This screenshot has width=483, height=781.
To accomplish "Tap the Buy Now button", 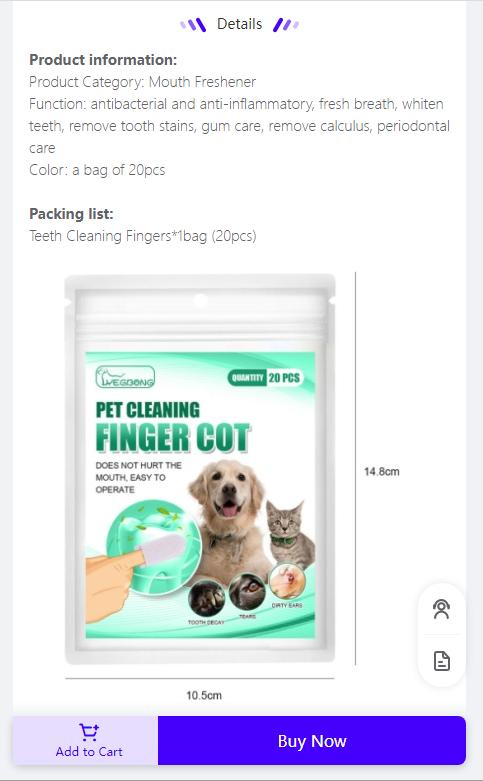I will tap(312, 741).
